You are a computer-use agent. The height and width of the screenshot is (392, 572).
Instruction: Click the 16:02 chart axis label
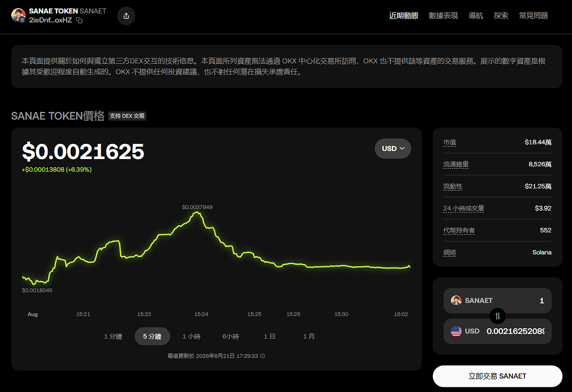[x=401, y=314]
